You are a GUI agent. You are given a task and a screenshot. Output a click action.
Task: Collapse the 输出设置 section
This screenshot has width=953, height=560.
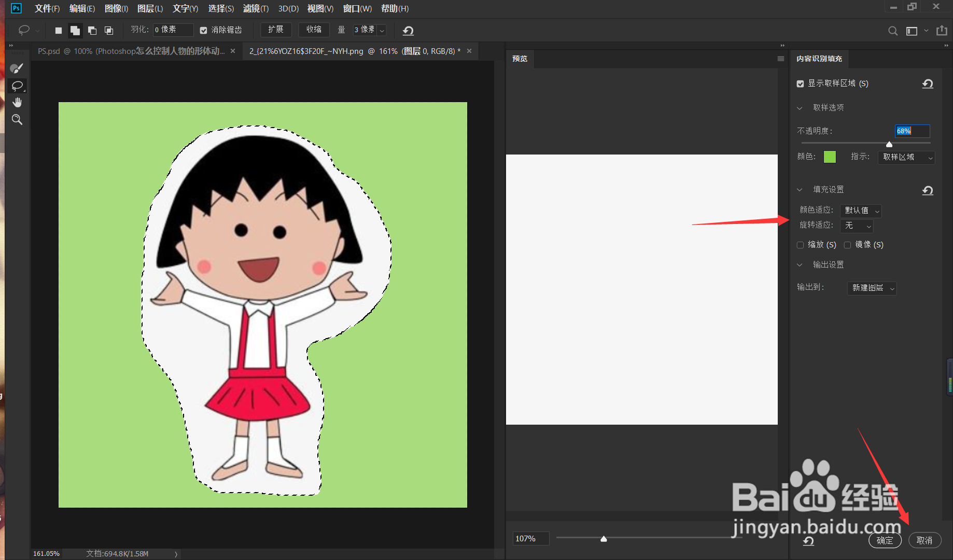tap(800, 265)
